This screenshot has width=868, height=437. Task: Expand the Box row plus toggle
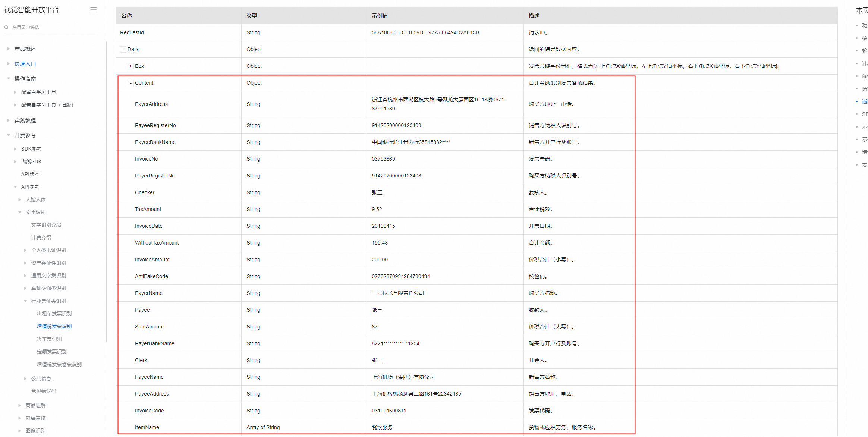[x=130, y=66]
